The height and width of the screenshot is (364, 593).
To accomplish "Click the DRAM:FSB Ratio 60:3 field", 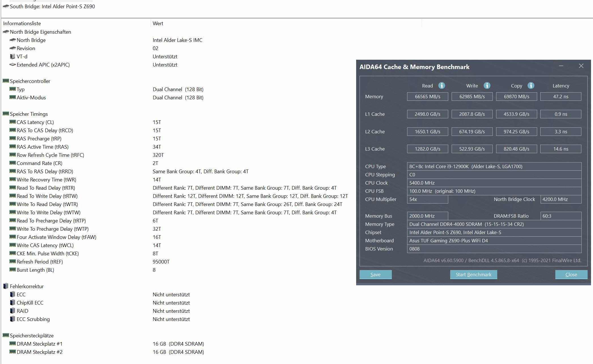I will tap(561, 216).
